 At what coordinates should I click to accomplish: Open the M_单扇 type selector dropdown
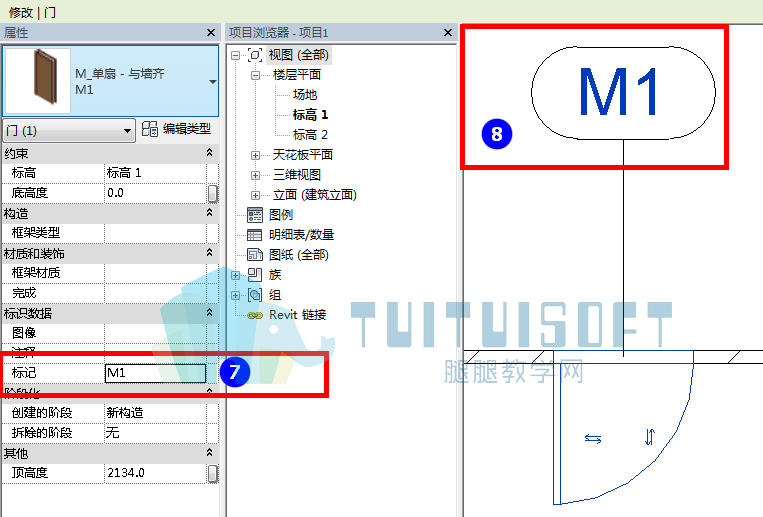coord(213,82)
